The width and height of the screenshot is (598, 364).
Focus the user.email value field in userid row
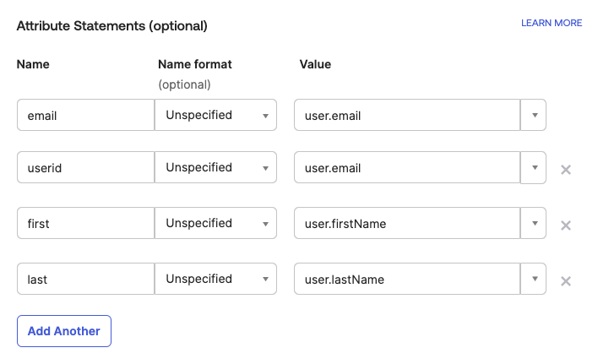tap(405, 167)
